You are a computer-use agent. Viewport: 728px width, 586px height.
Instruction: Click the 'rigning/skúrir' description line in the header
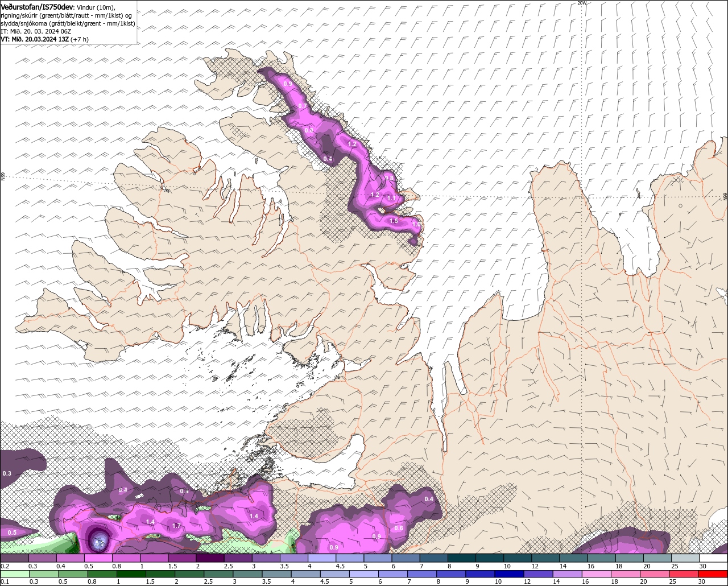(x=67, y=15)
